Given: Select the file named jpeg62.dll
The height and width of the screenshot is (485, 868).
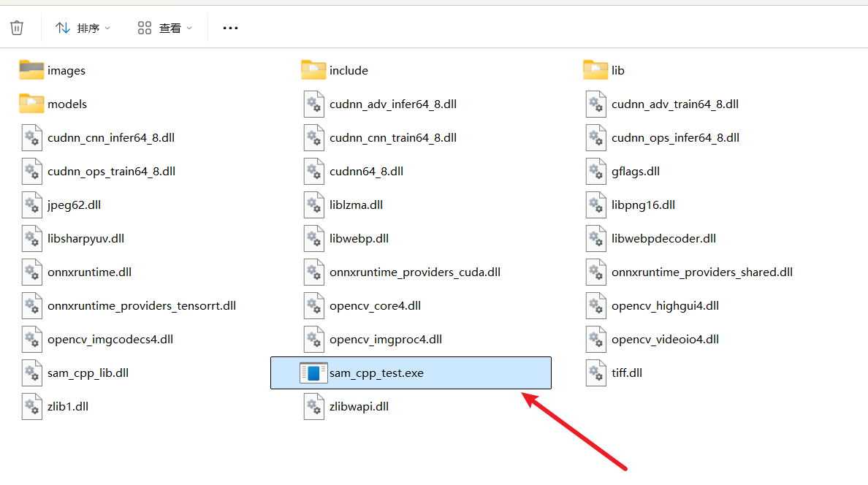Looking at the screenshot, I should point(74,205).
